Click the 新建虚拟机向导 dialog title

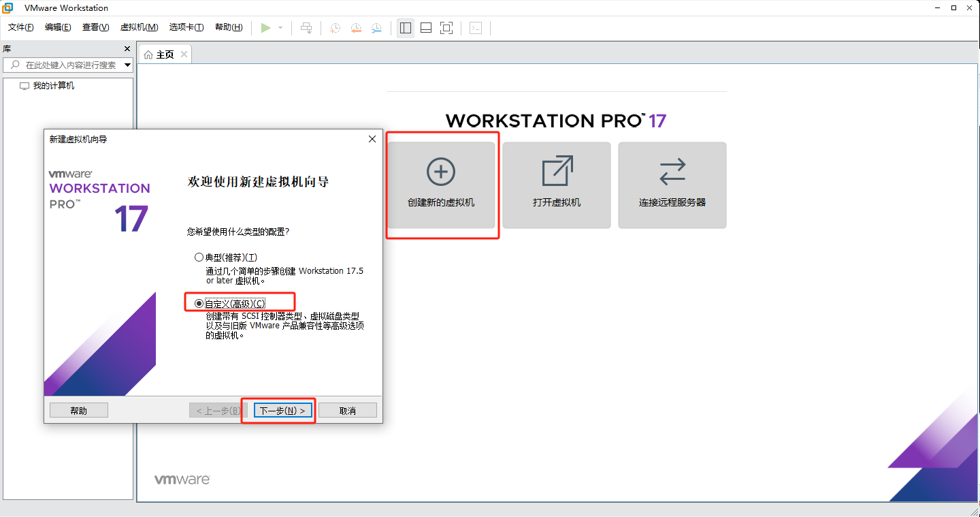[78, 139]
